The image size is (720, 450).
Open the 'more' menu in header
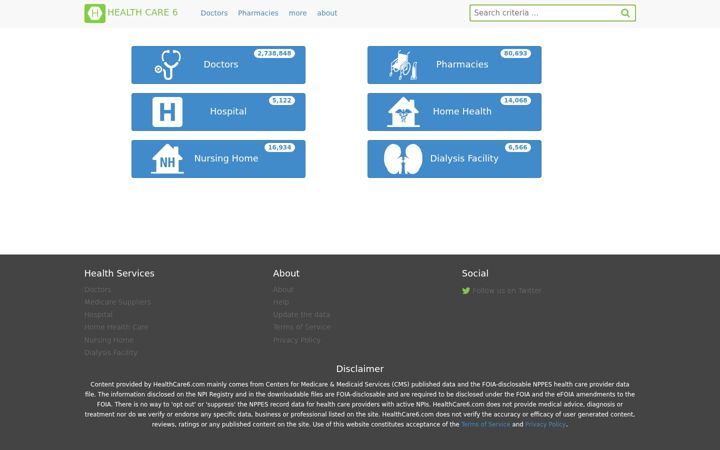298,13
